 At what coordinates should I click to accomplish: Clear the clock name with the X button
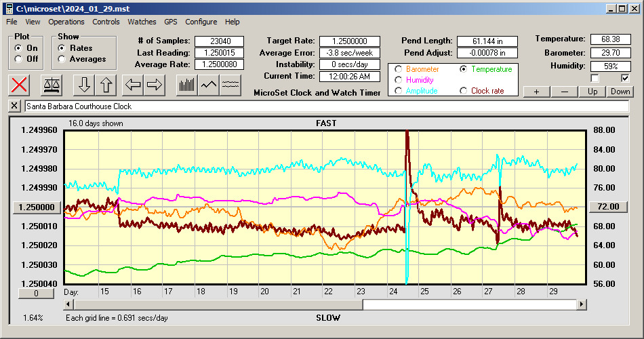tap(14, 106)
